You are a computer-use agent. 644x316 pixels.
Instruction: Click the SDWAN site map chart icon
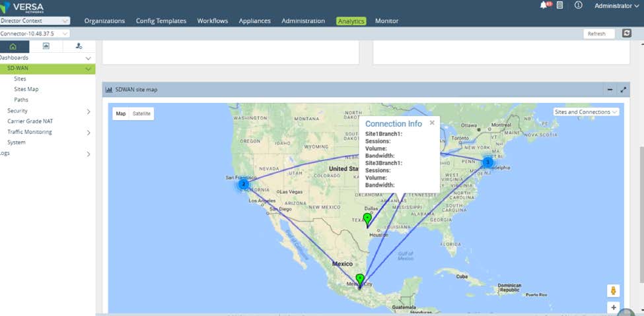pyautogui.click(x=109, y=90)
